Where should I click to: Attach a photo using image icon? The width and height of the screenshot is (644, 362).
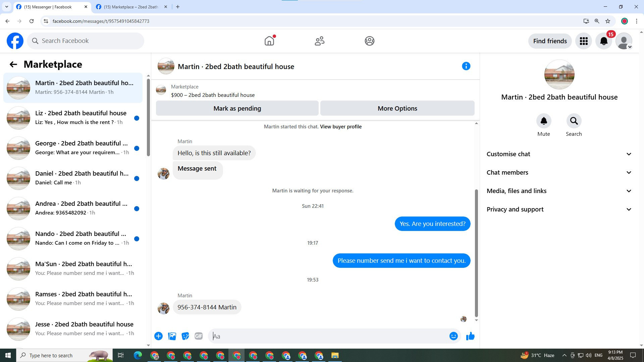coord(172,336)
